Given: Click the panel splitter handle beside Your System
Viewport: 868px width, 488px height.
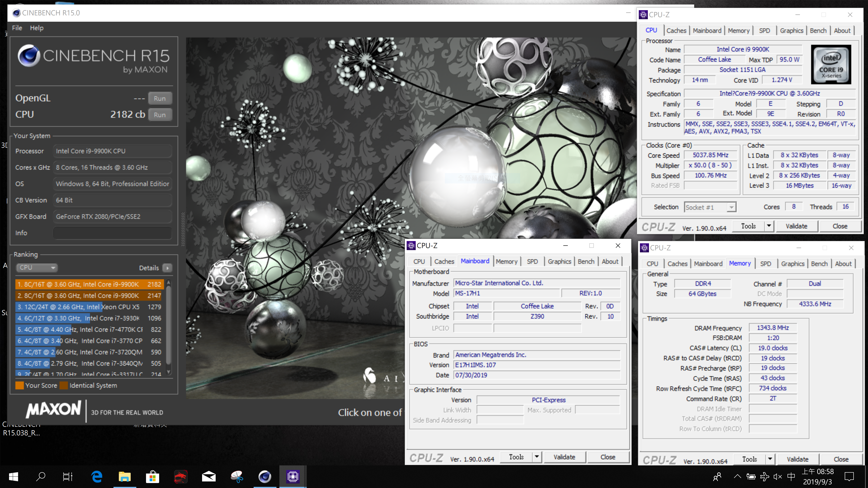Looking at the screenshot, I should coord(183,229).
